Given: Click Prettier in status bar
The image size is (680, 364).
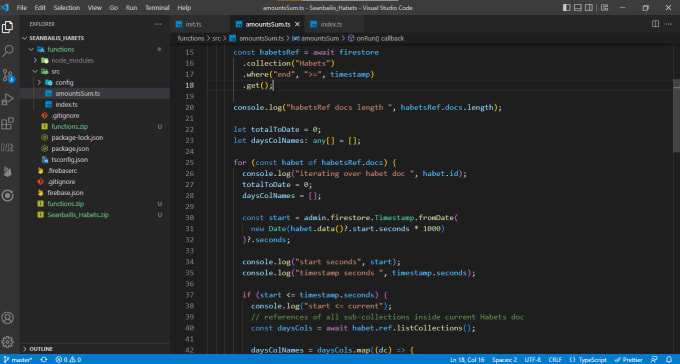Looking at the screenshot, I should tap(628, 360).
